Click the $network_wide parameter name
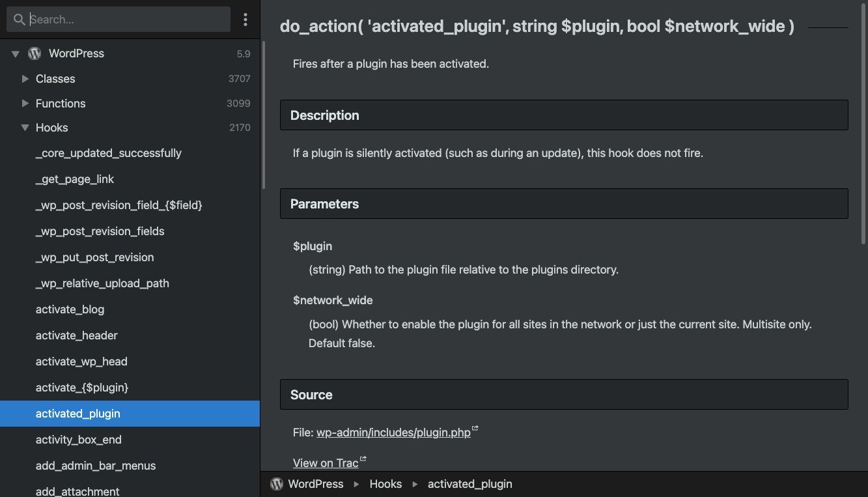868x497 pixels. [333, 300]
